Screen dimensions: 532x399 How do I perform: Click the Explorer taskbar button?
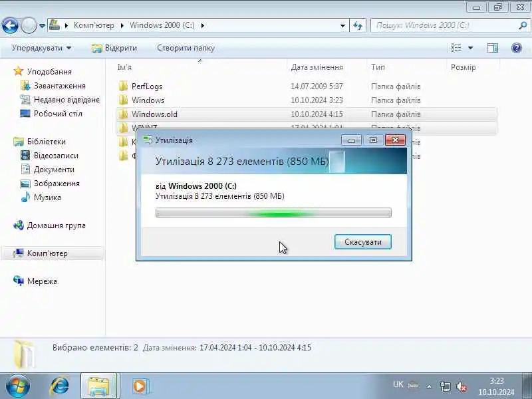tap(98, 386)
